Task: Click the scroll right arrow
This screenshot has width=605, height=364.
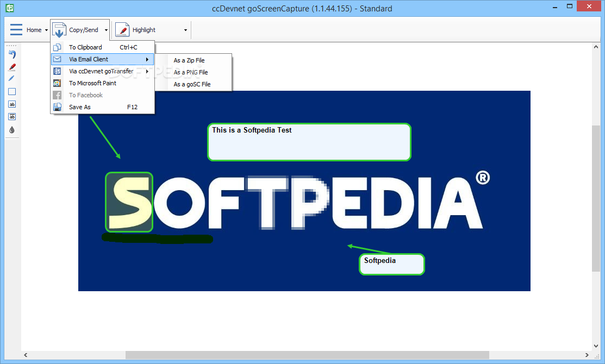Action: tap(587, 355)
